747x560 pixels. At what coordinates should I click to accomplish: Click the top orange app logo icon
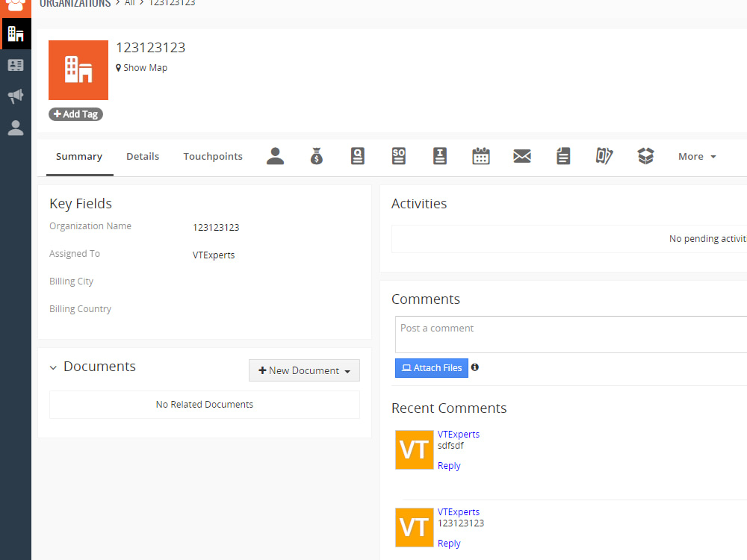(x=16, y=6)
